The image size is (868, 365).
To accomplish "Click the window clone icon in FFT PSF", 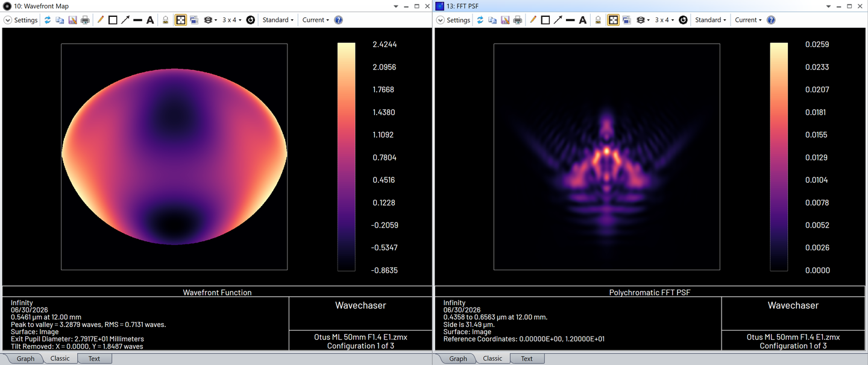I will pyautogui.click(x=627, y=20).
